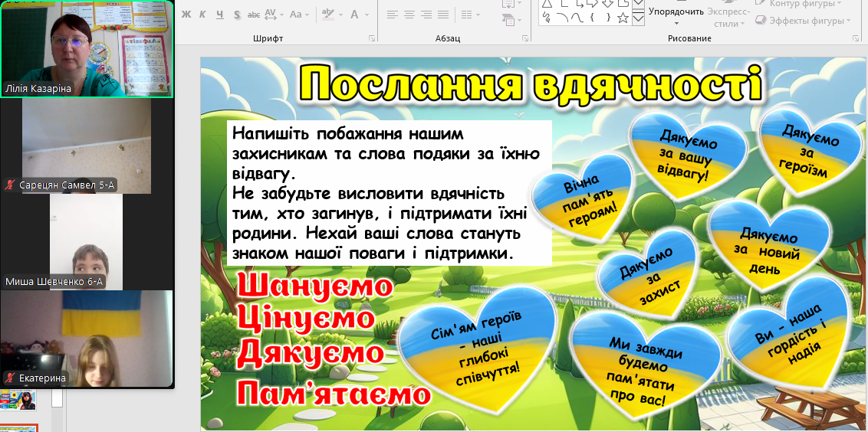Screen dimensions: 868x432
Task: Select Сарецян Самвел 5-А video tile
Action: pyautogui.click(x=87, y=146)
